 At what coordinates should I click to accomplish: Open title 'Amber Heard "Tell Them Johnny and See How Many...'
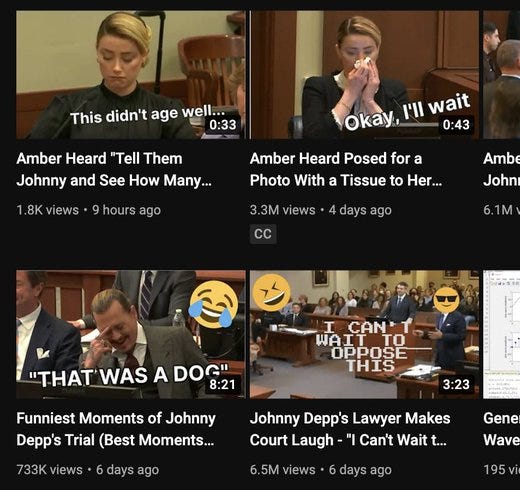(114, 169)
